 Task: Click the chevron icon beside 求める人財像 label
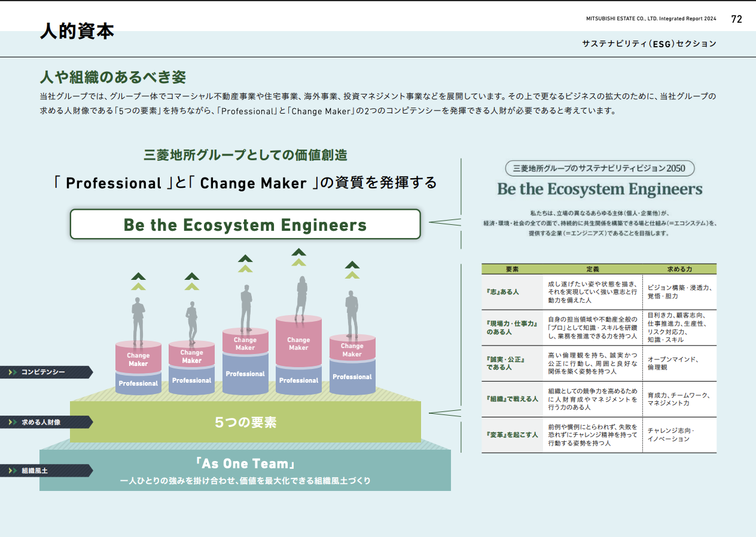pyautogui.click(x=13, y=422)
